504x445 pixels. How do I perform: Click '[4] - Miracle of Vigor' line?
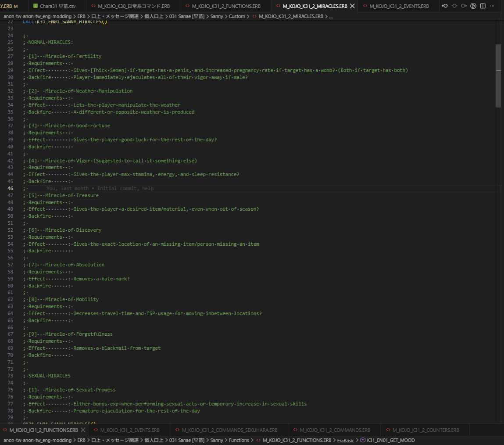110,161
